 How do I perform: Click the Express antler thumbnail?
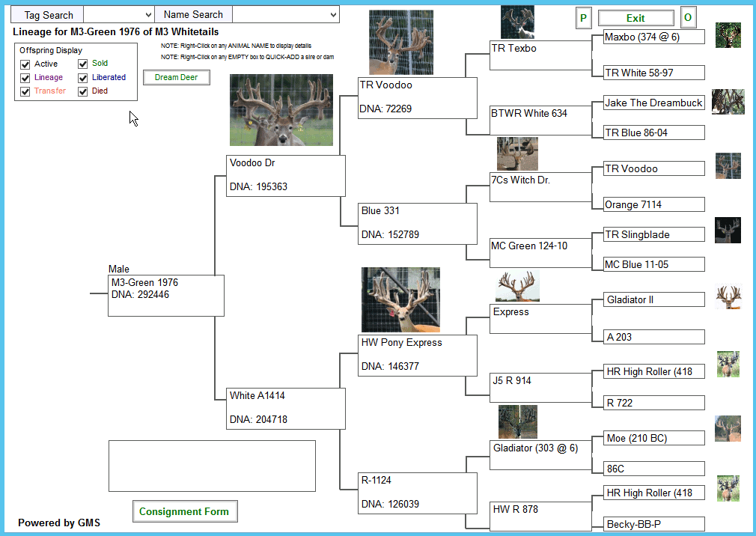pyautogui.click(x=517, y=287)
